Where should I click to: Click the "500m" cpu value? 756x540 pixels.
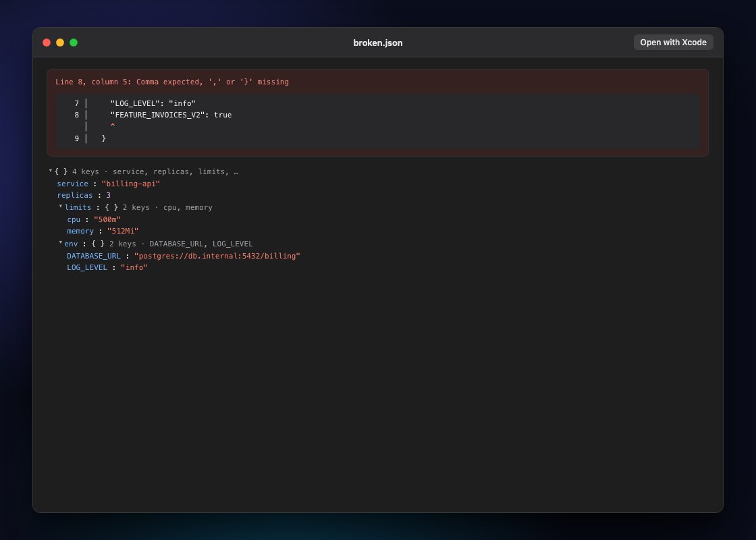(x=107, y=219)
